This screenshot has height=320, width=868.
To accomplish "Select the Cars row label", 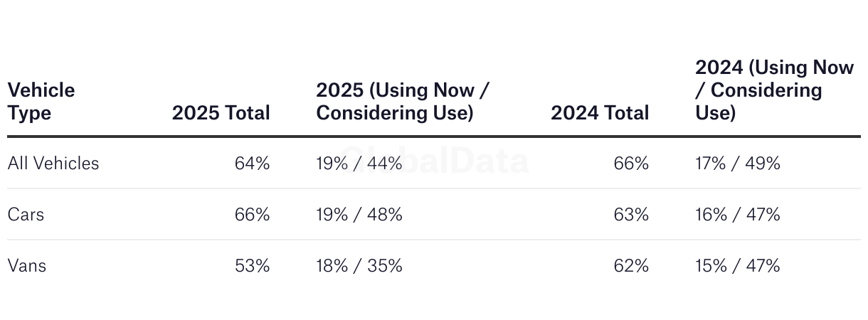I will point(26,214).
